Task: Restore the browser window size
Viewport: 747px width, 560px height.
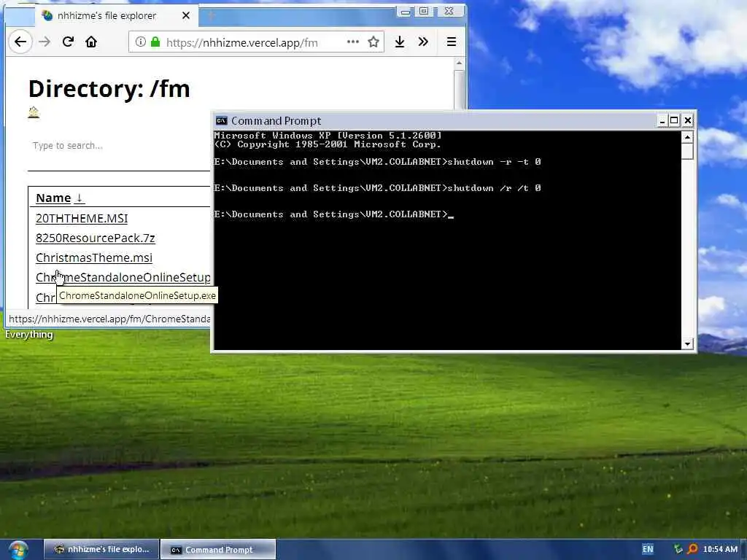Action: (x=424, y=12)
